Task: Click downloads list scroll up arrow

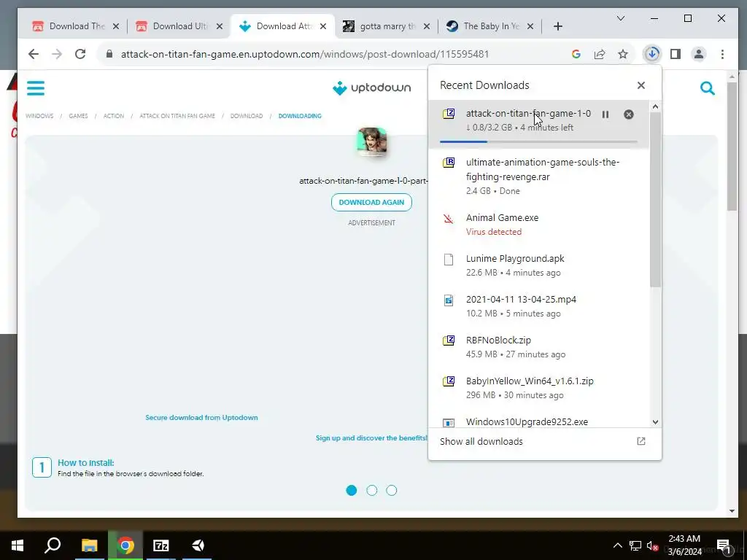Action: click(656, 106)
